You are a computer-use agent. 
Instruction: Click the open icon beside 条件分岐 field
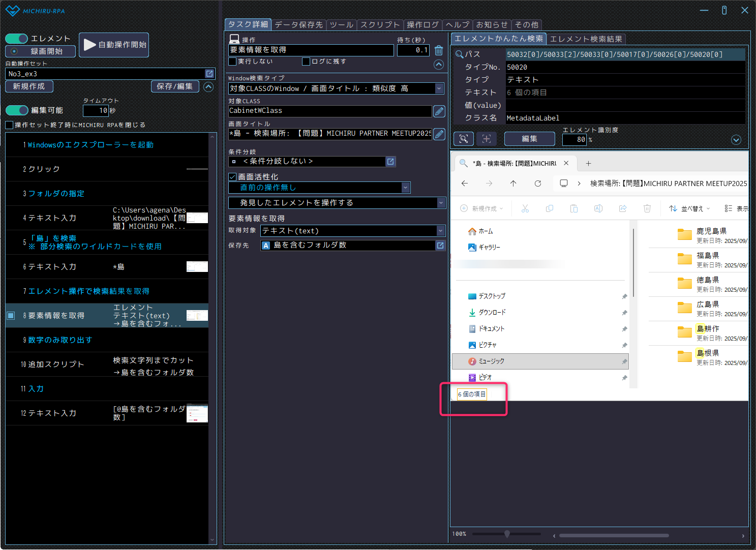[x=390, y=162]
